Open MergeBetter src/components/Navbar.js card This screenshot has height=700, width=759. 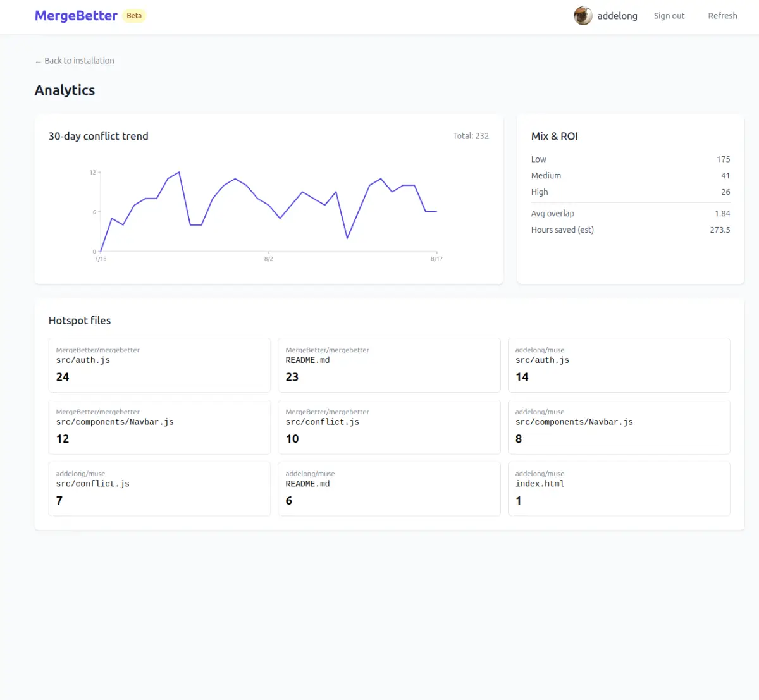click(159, 427)
